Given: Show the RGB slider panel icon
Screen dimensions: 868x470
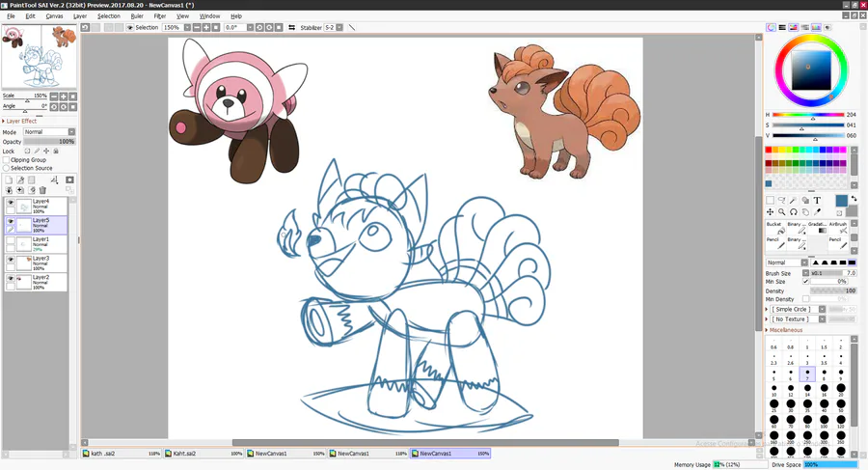Looking at the screenshot, I should (x=782, y=27).
